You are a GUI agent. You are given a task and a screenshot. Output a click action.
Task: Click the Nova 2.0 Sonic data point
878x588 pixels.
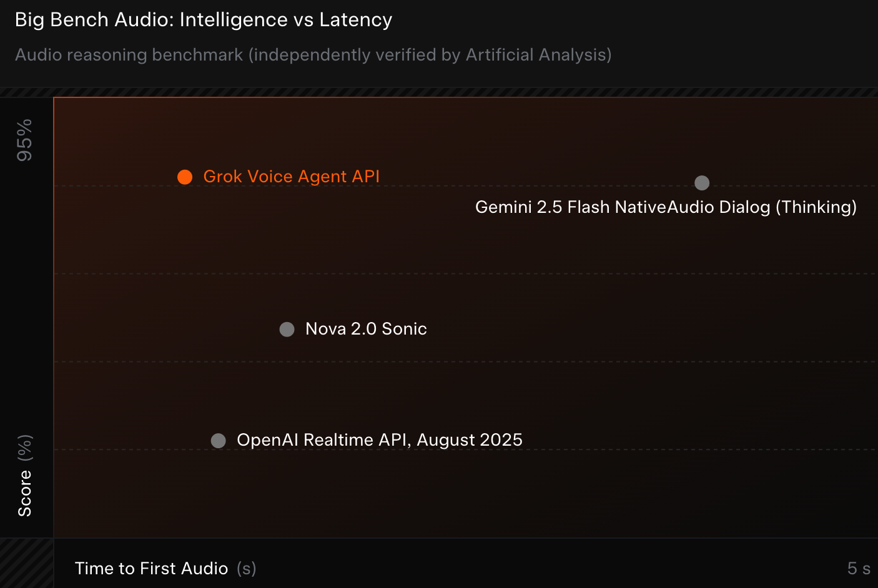coord(287,330)
